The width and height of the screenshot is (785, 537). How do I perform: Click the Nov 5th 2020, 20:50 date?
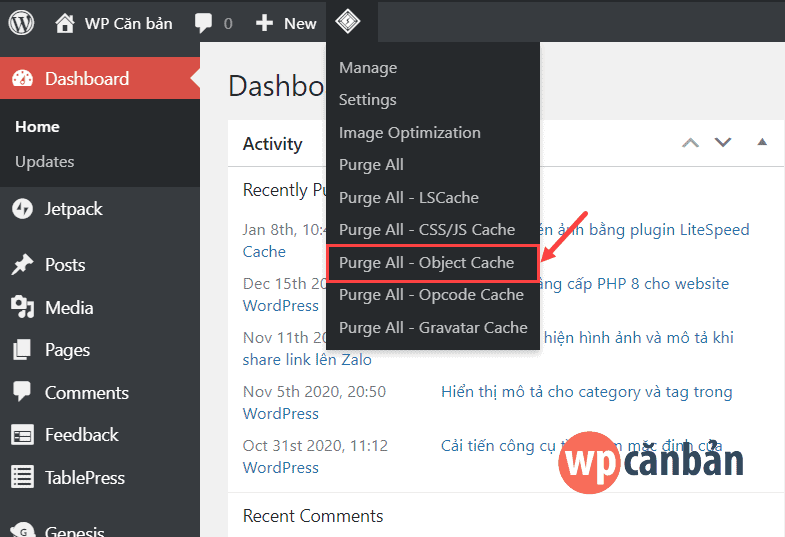pos(314,392)
